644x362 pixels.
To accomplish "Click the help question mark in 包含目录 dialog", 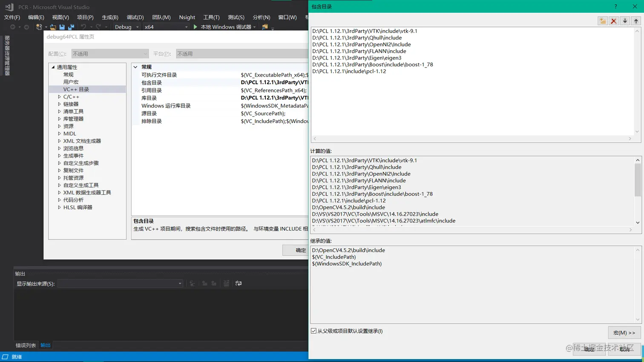I will [x=615, y=6].
